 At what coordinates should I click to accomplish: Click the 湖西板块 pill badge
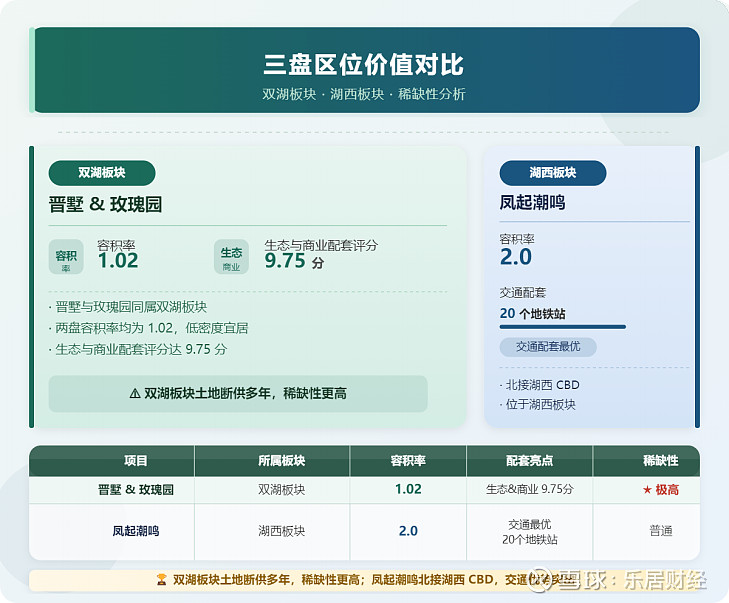click(x=553, y=173)
